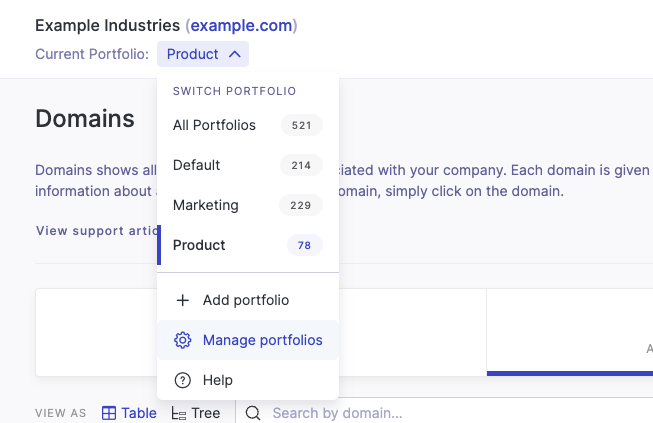Viewport: 653px width, 423px height.
Task: Open Help from the portfolio menu
Action: [x=217, y=380]
